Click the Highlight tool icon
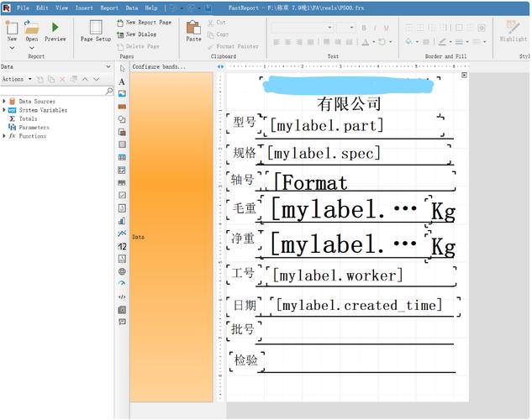The image size is (532, 420). (514, 28)
